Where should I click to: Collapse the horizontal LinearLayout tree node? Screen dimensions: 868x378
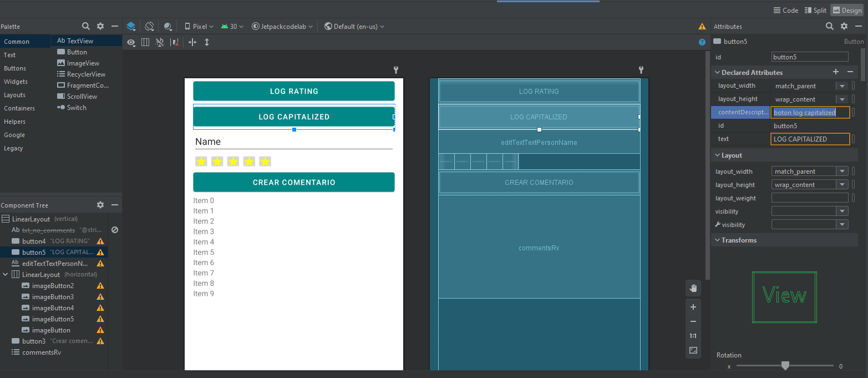pyautogui.click(x=5, y=275)
